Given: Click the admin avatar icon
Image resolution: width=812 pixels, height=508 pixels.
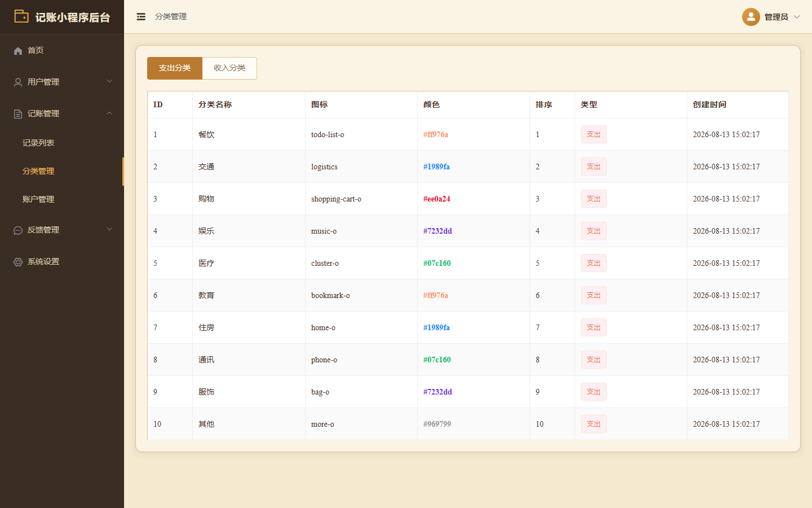Looking at the screenshot, I should click(x=751, y=17).
